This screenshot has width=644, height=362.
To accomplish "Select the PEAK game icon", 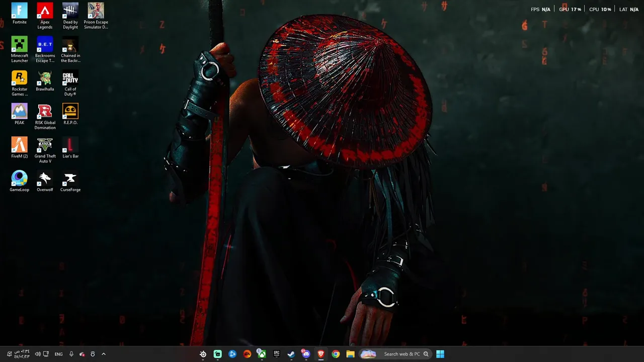I will pyautogui.click(x=19, y=114).
